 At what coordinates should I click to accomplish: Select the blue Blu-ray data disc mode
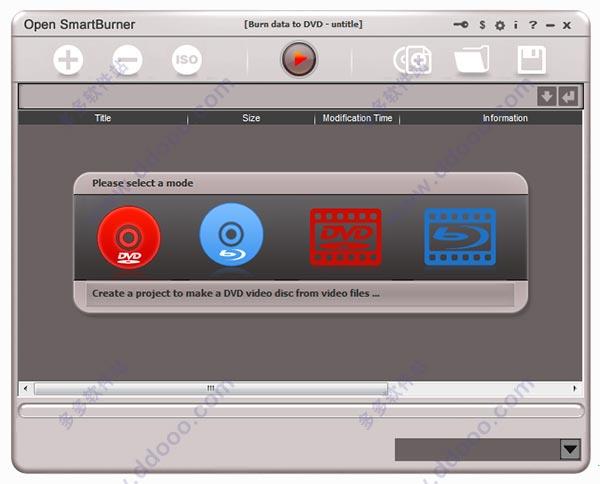pyautogui.click(x=231, y=235)
